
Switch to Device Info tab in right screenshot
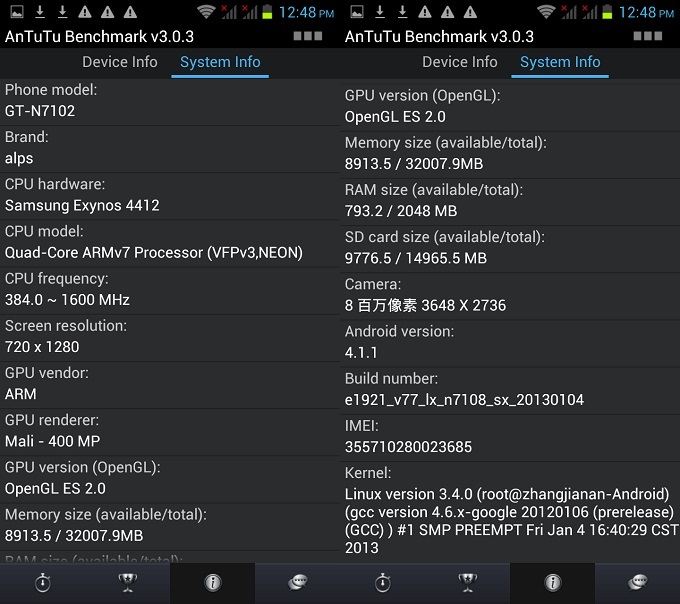(460, 62)
